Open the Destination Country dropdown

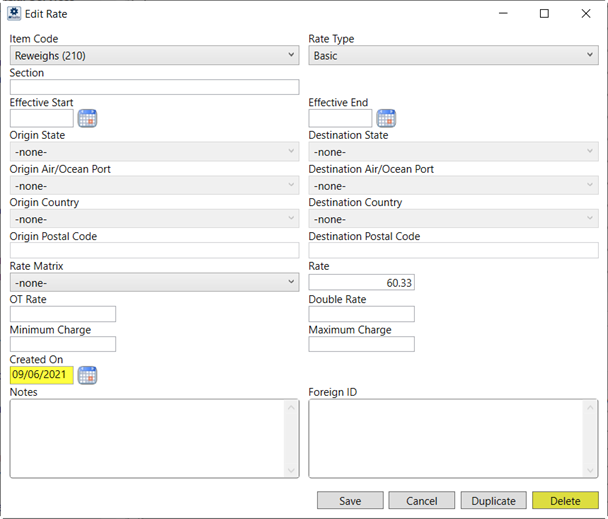coord(453,219)
